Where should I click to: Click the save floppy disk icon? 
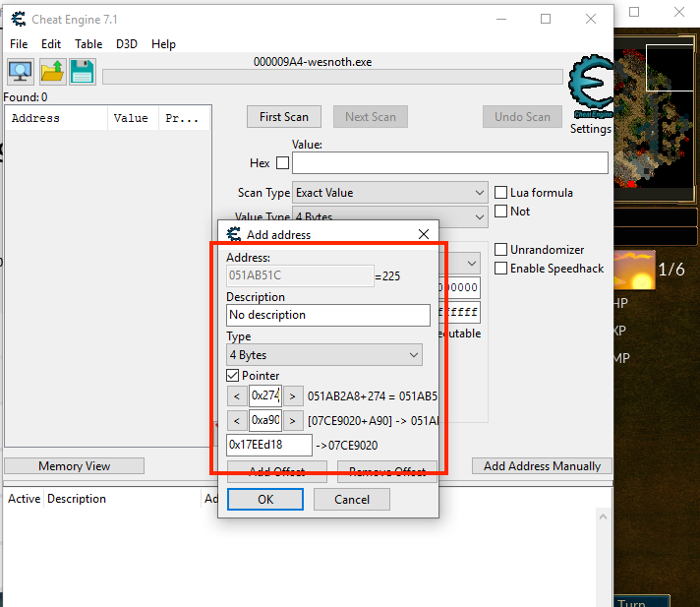[x=83, y=72]
